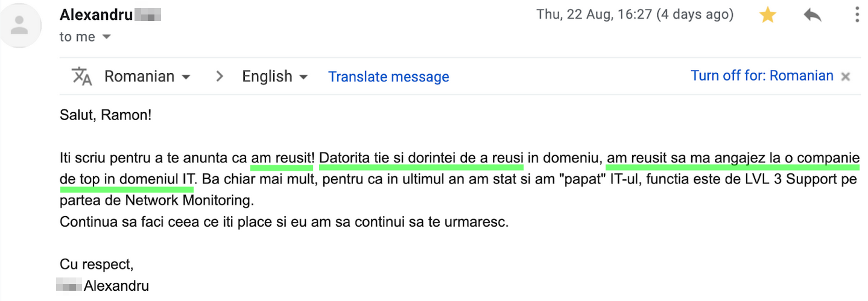
Task: Click the Alexandru signature at the email's end
Action: pyautogui.click(x=116, y=286)
